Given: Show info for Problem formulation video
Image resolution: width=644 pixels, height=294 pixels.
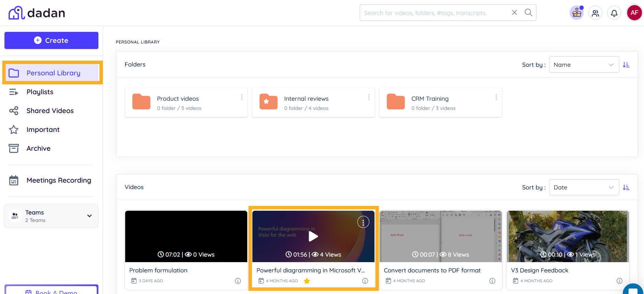Looking at the screenshot, I should [x=238, y=281].
